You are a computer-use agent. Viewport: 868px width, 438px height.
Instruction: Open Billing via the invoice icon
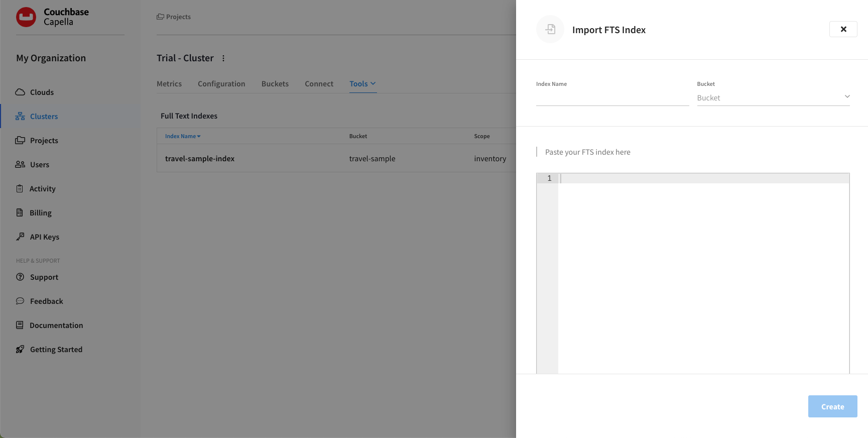tap(20, 212)
